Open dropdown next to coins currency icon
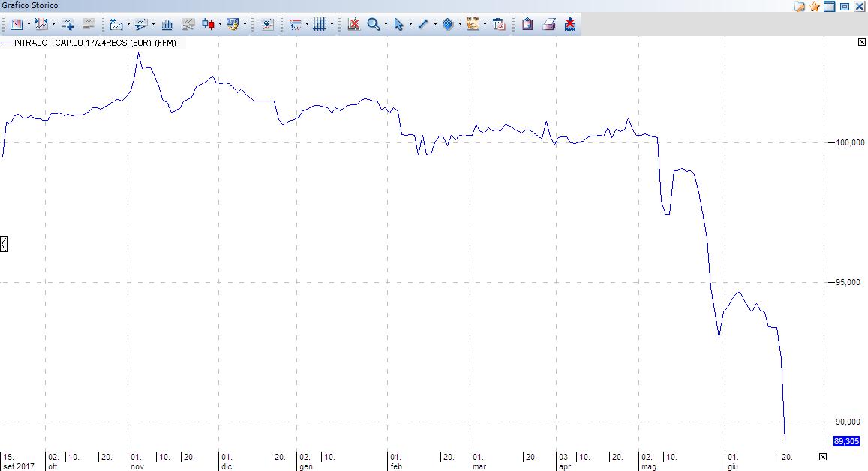The image size is (868, 471). point(245,24)
